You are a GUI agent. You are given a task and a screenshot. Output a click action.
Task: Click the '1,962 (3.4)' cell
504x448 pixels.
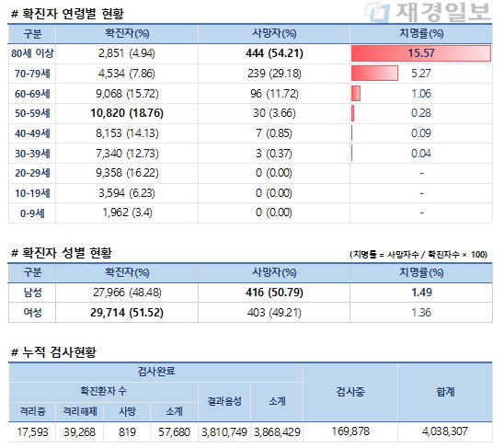pyautogui.click(x=127, y=213)
